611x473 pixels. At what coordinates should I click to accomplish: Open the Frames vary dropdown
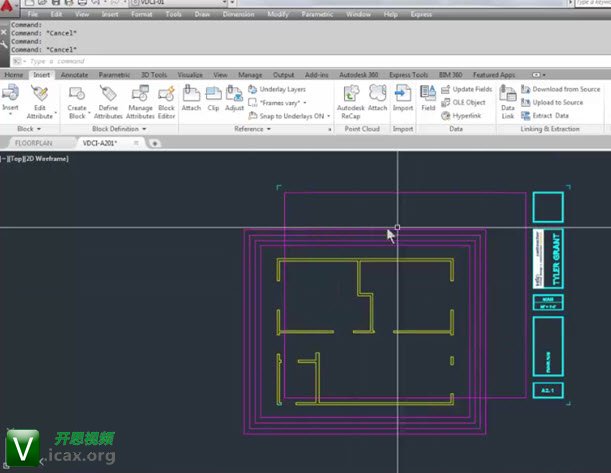tap(283, 102)
